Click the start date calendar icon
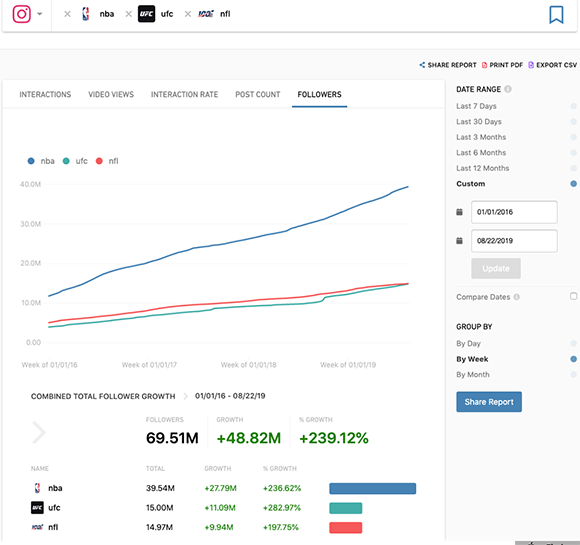The image size is (580, 545). pos(459,212)
